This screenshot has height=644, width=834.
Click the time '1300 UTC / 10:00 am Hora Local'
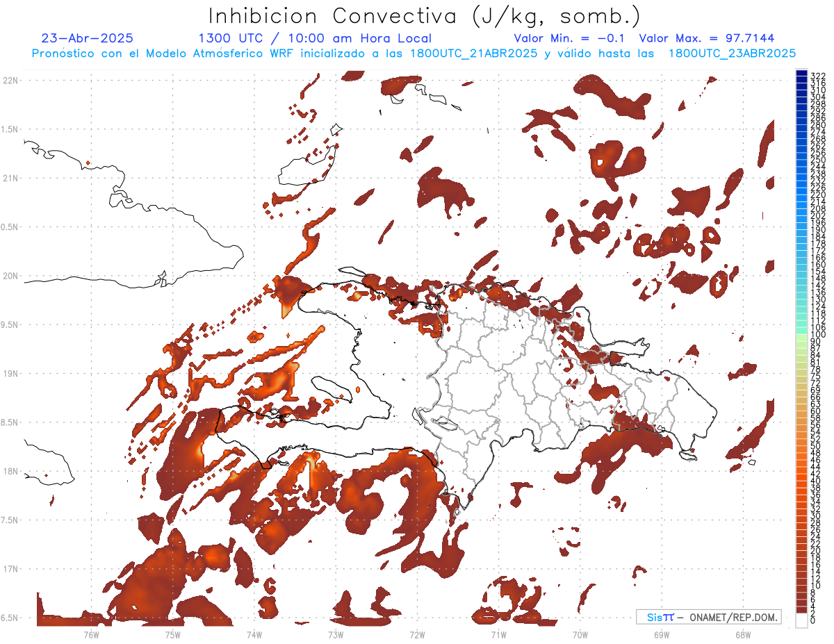tap(315, 38)
